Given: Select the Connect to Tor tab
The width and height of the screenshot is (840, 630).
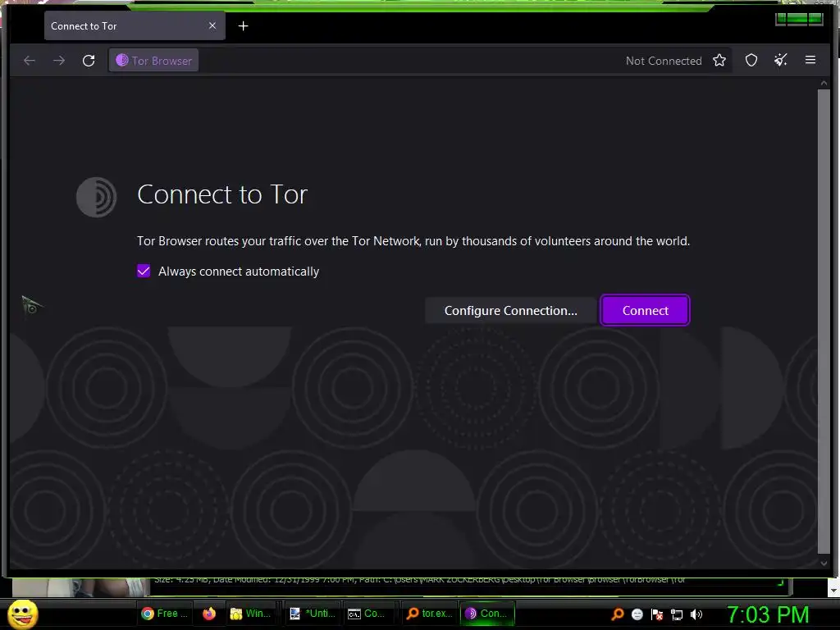Looking at the screenshot, I should click(x=135, y=25).
